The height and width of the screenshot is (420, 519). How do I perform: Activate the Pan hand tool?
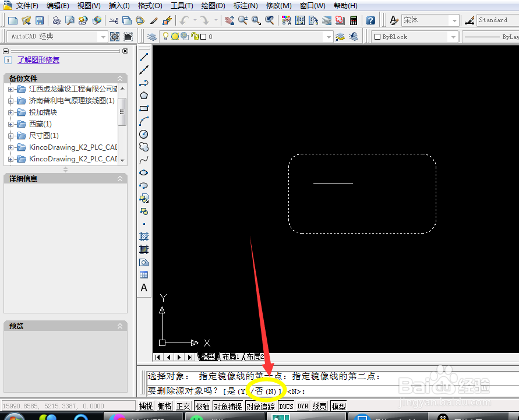coord(230,20)
